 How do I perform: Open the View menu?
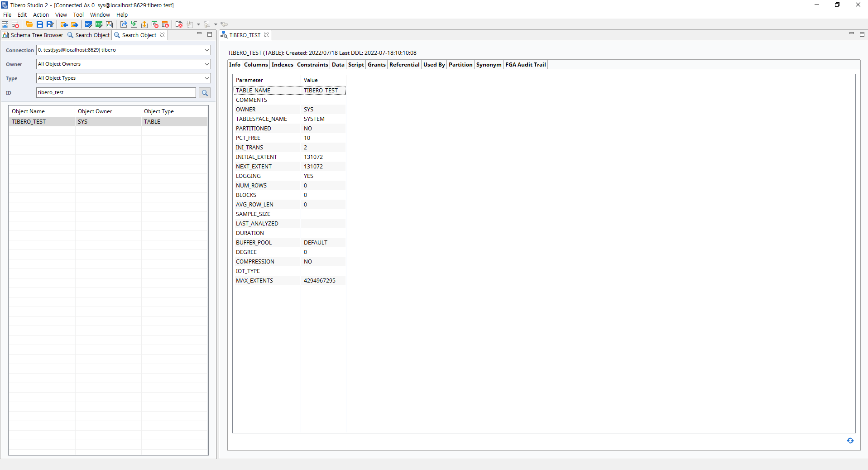tap(61, 14)
